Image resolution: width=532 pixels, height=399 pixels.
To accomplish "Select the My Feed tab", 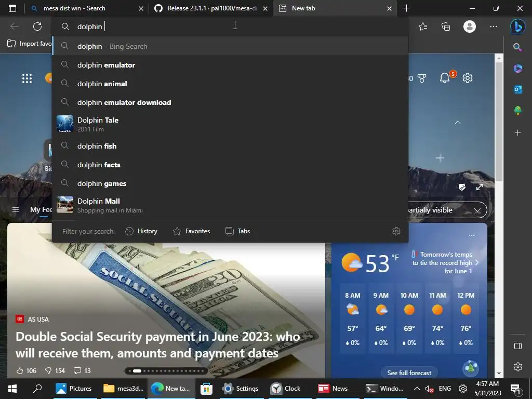I will point(41,210).
